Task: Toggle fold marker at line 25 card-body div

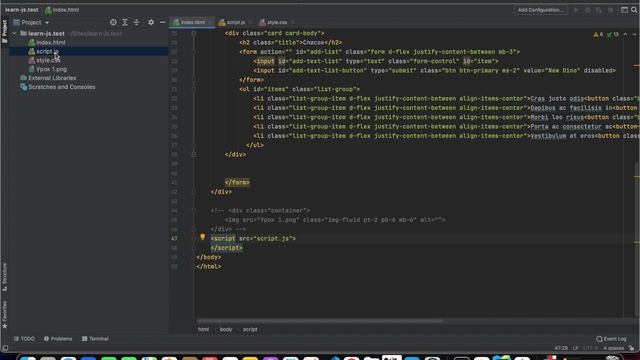Action: click(193, 33)
